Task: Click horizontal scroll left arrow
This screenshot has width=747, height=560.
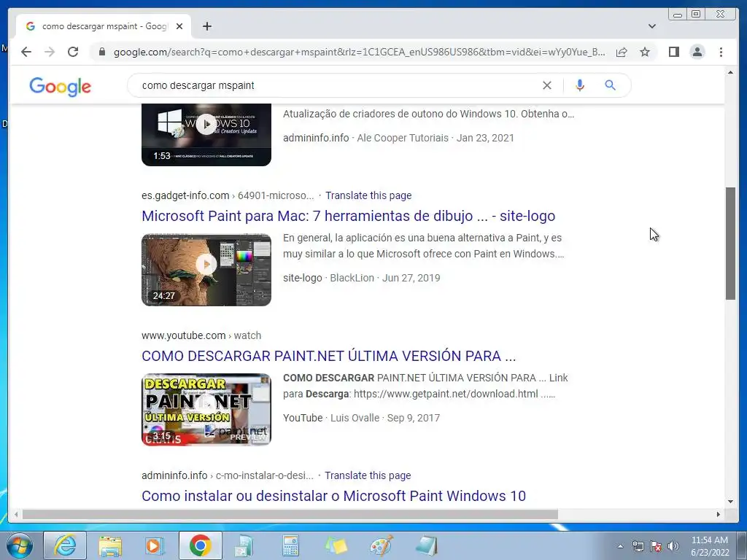Action: click(16, 514)
